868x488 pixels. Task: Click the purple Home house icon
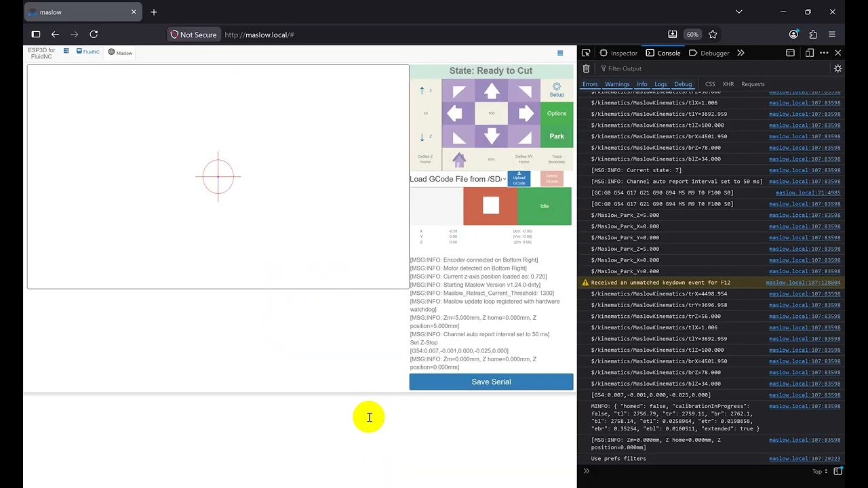(459, 160)
